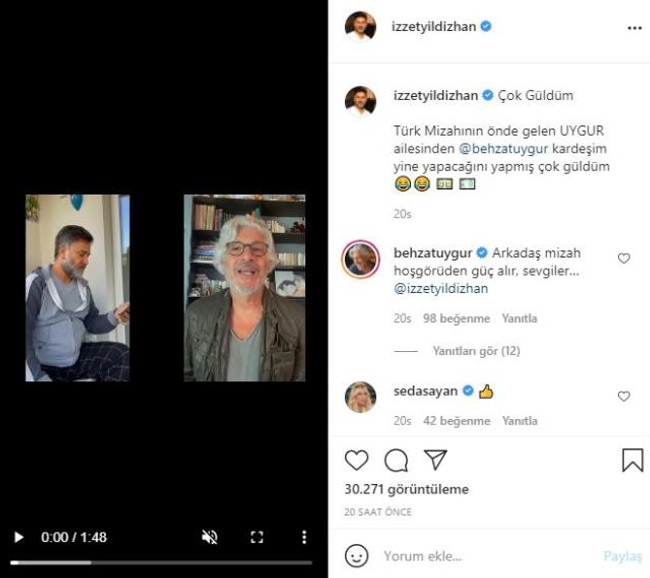Like the post with heart icon

coord(356,460)
